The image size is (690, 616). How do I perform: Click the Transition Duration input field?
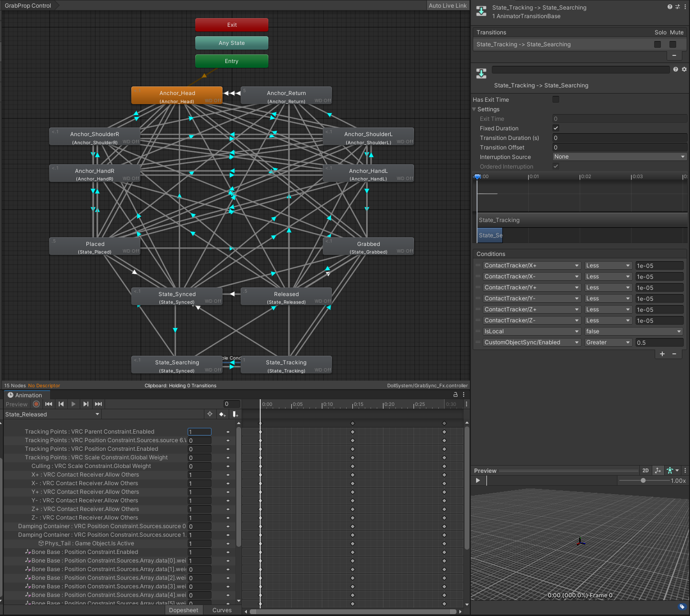[x=620, y=138]
